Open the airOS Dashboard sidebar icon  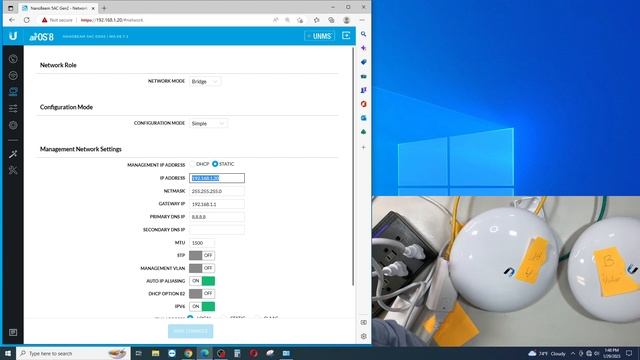(13, 59)
